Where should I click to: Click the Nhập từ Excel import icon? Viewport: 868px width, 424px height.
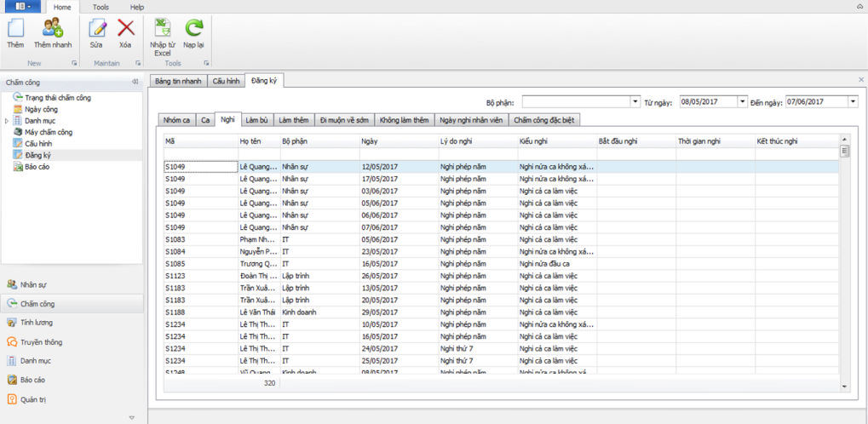(162, 29)
